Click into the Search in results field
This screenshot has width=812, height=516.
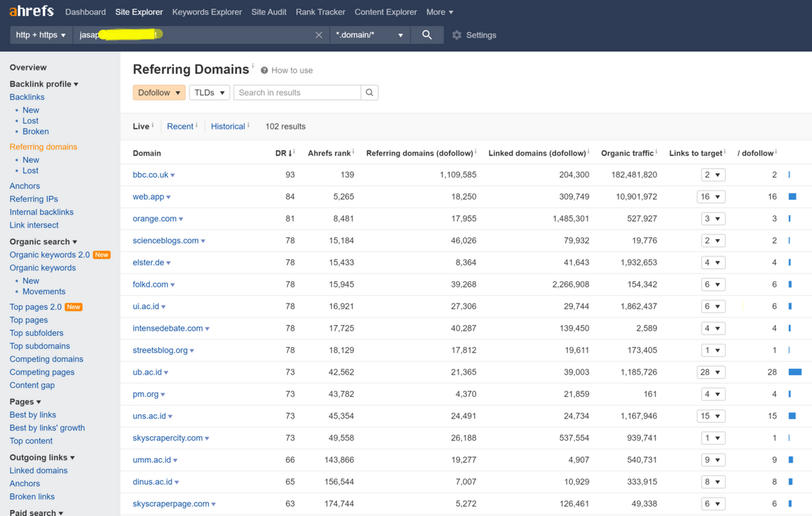[297, 92]
